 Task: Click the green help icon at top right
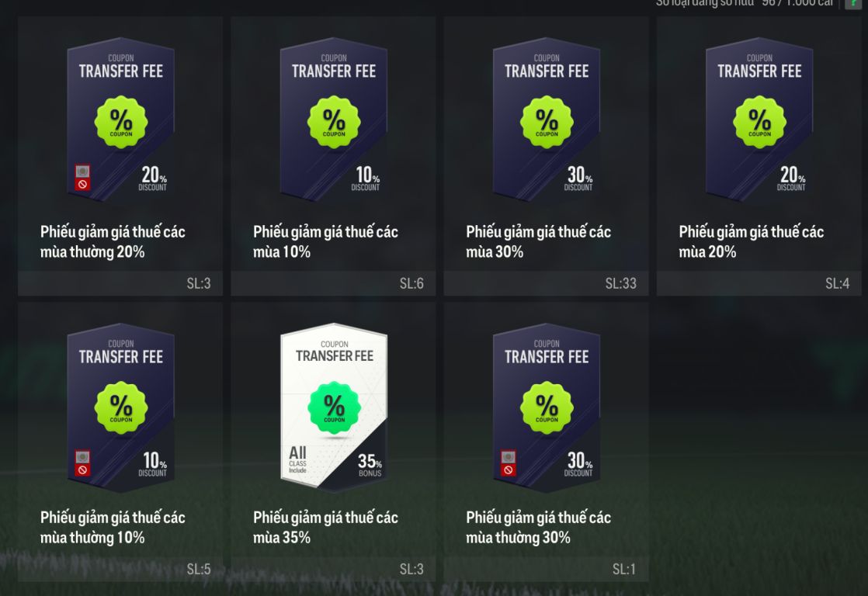(x=853, y=4)
